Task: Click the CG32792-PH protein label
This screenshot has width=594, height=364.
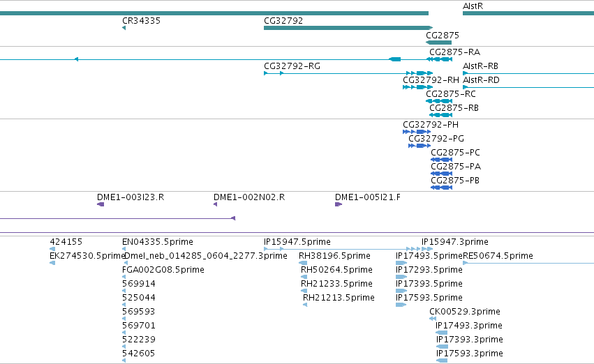Action: point(431,125)
